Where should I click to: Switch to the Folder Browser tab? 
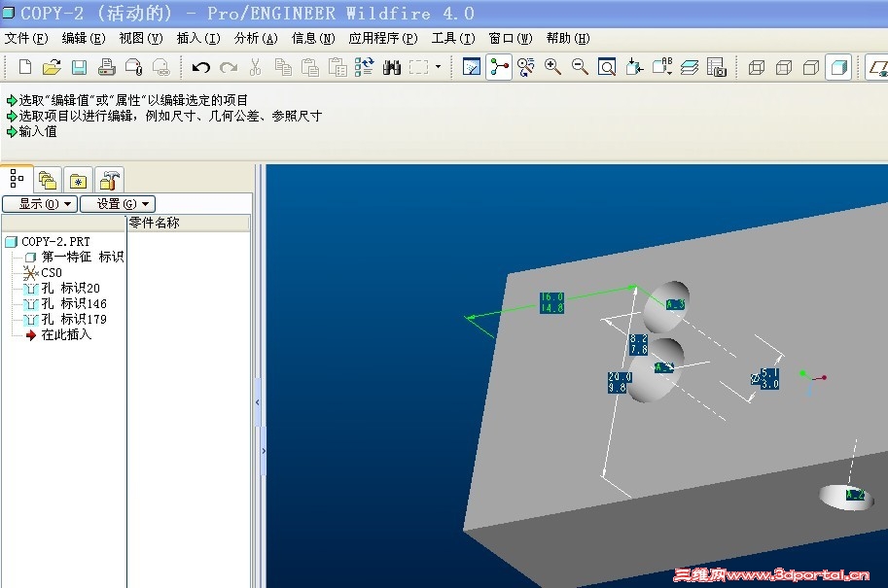[48, 181]
